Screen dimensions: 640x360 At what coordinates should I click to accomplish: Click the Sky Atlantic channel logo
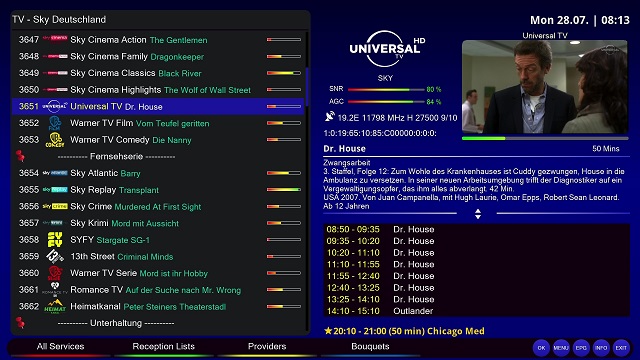(55, 173)
